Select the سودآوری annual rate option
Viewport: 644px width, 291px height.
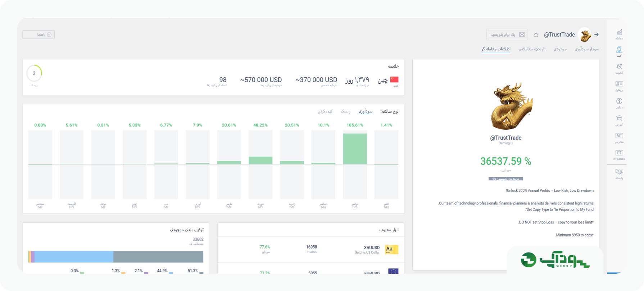[x=365, y=111]
